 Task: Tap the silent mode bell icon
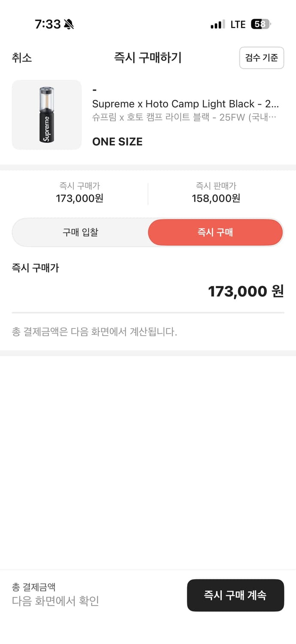pos(69,24)
